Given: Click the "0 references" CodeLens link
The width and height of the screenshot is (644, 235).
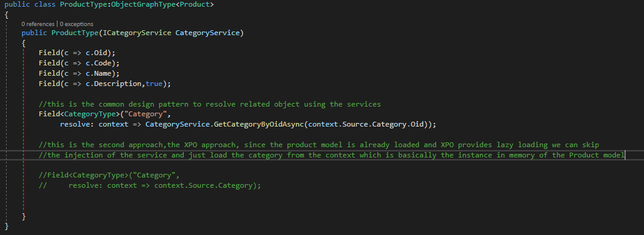Looking at the screenshot, I should tap(37, 24).
